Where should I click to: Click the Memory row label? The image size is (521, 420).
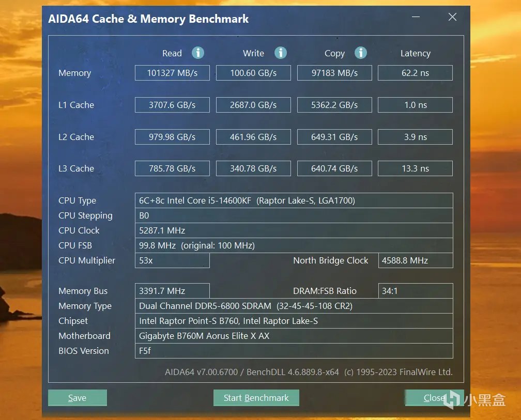tap(75, 73)
